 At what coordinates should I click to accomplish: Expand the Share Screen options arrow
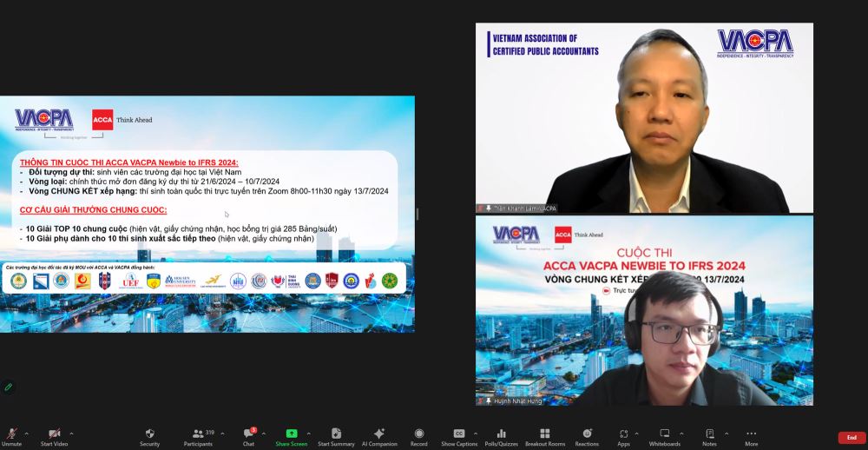(309, 433)
